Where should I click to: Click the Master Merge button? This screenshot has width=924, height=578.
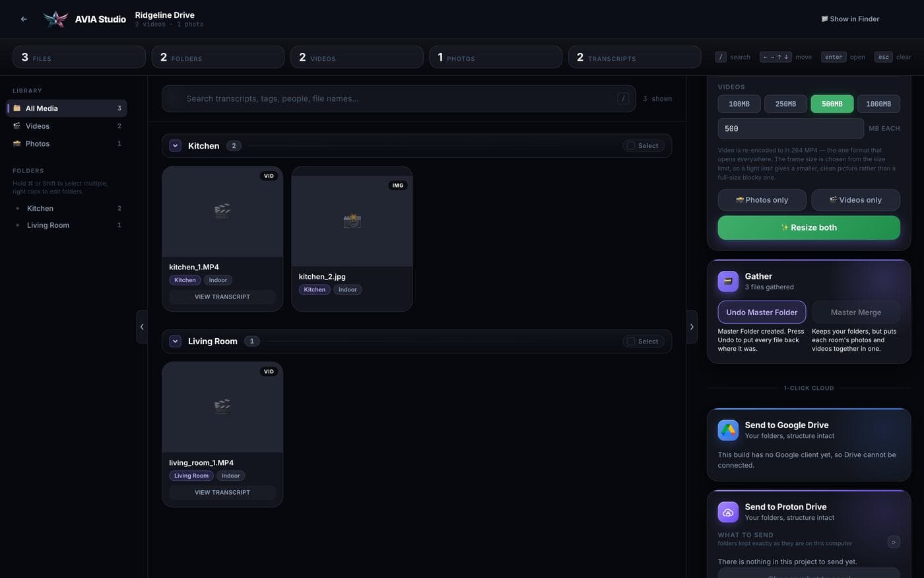856,312
